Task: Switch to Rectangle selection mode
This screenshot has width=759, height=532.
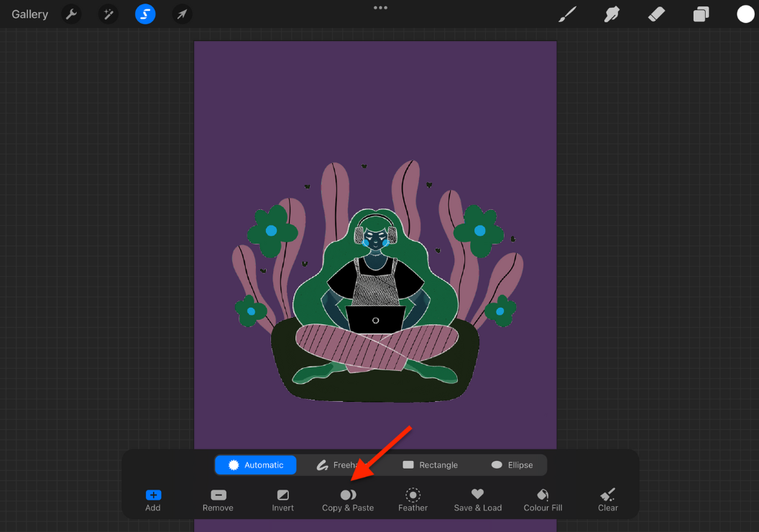Action: tap(430, 464)
